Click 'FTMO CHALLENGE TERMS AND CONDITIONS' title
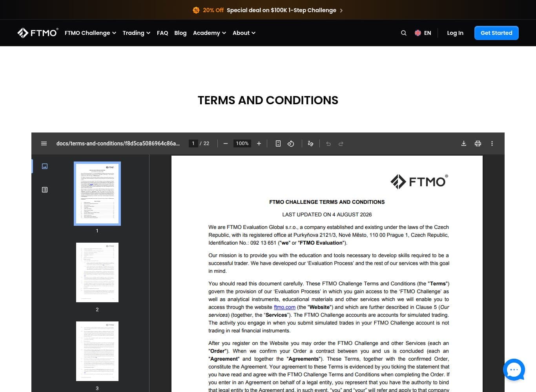536x392 pixels. [x=327, y=202]
